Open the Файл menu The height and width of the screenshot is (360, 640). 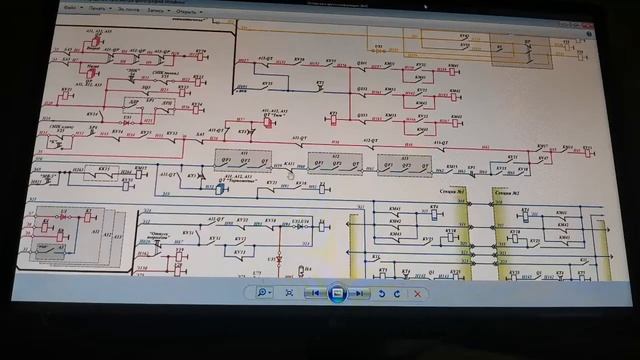(73, 7)
